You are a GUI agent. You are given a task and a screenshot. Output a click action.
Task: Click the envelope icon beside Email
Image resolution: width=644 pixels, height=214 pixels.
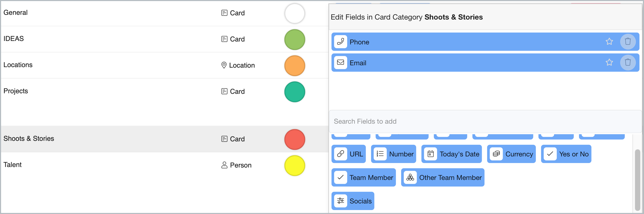(341, 63)
